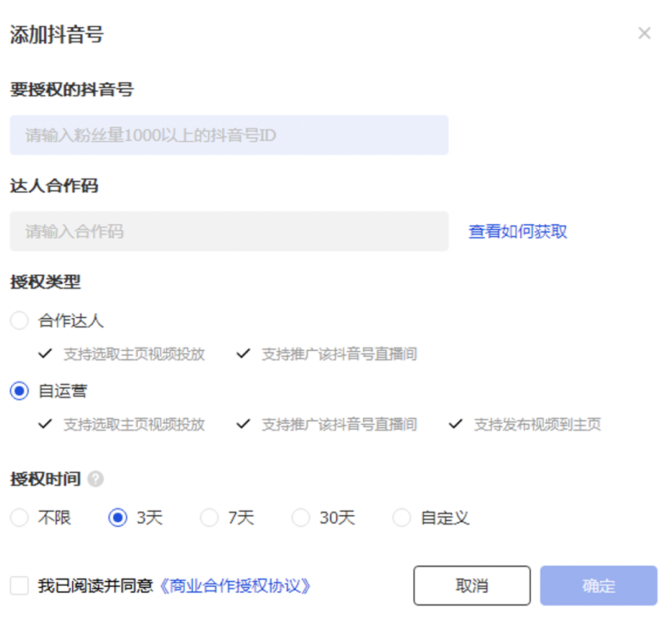Click 支持选取主页视频投放 text under 合作达人

click(x=134, y=354)
